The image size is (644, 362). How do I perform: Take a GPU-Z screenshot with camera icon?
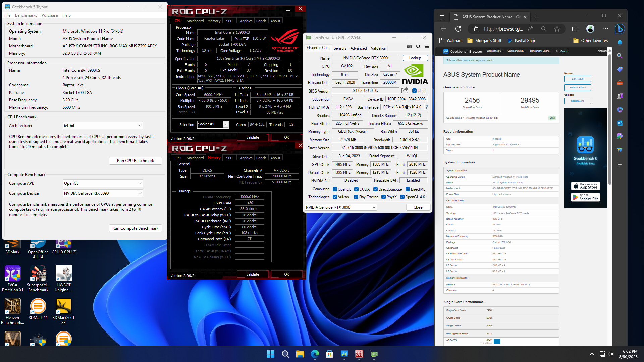click(410, 47)
